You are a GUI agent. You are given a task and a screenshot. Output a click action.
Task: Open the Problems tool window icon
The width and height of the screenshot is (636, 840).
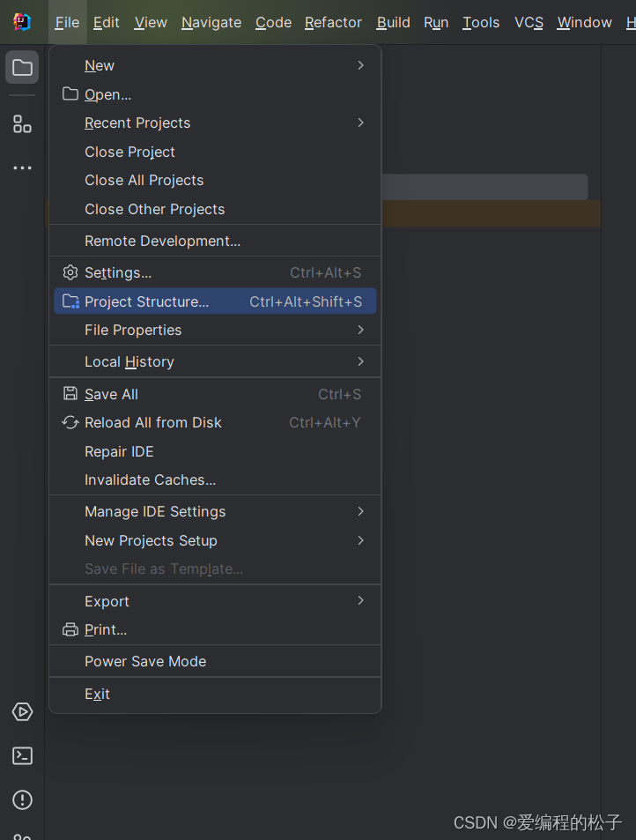(22, 799)
